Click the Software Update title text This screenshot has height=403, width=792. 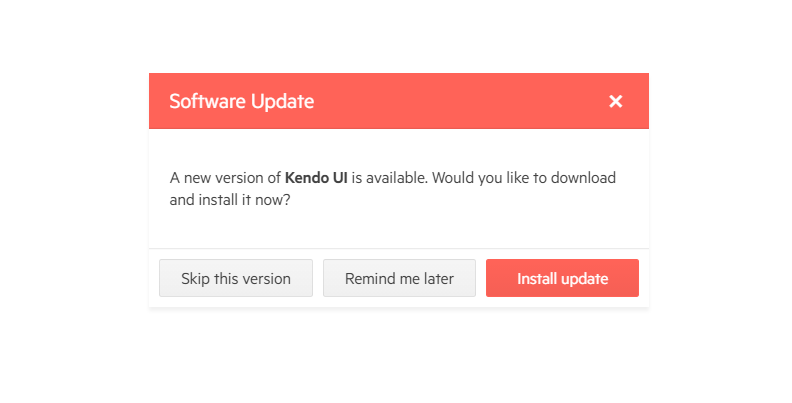point(241,101)
